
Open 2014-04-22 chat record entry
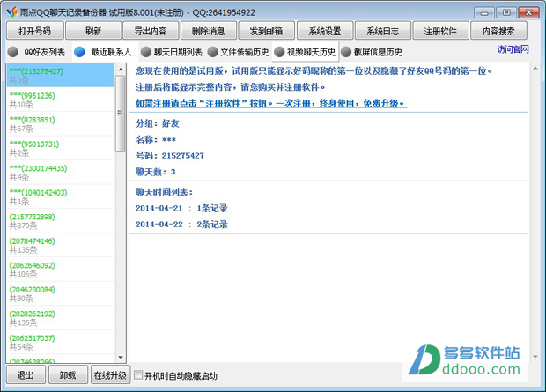[181, 225]
